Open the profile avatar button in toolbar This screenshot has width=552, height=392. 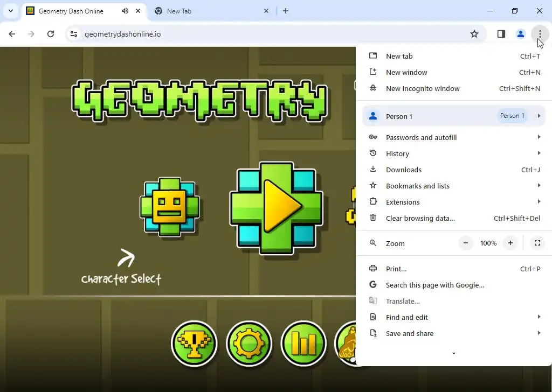point(520,34)
